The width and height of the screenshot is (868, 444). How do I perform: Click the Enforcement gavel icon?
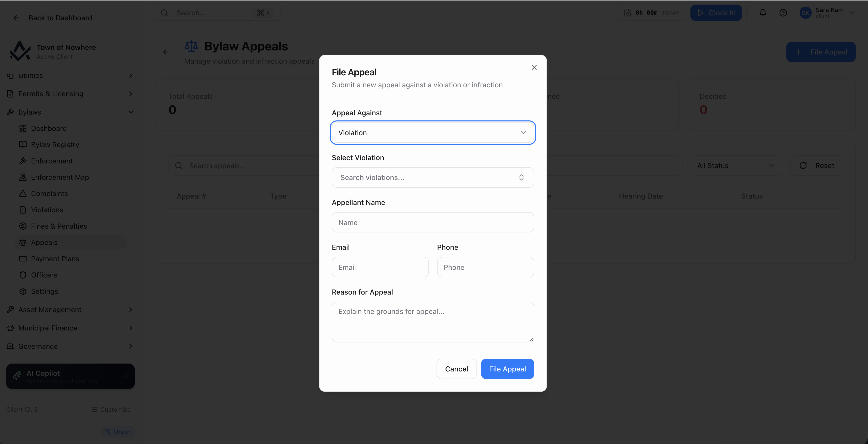(x=23, y=161)
